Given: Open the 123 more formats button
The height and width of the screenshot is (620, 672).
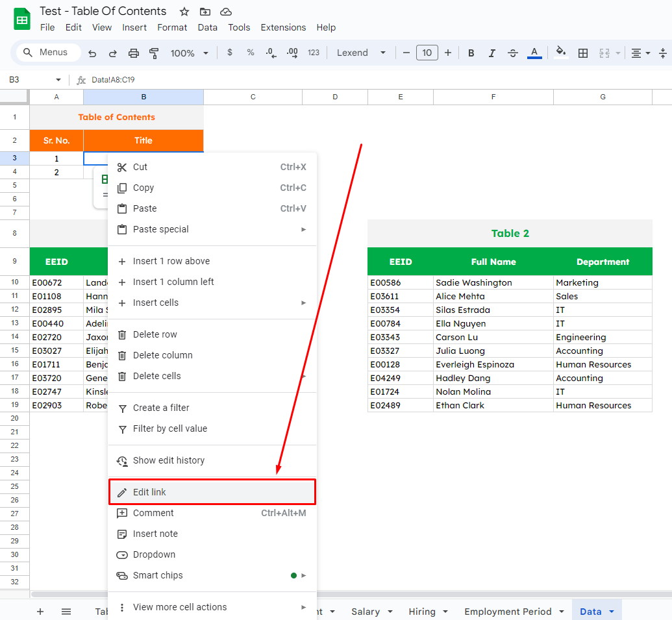Looking at the screenshot, I should coord(314,53).
